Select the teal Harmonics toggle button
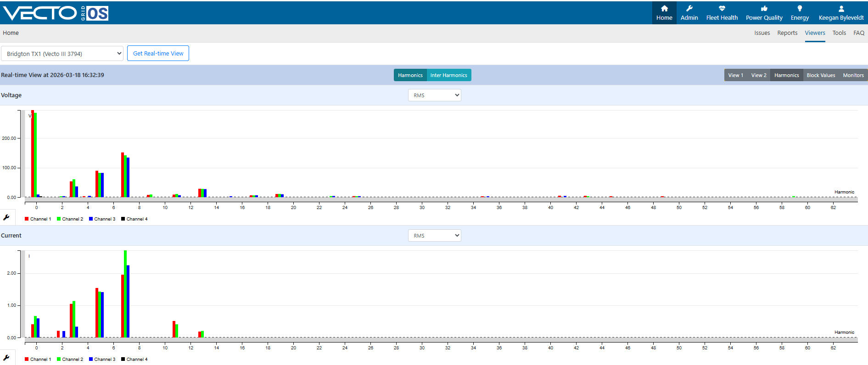 tap(410, 75)
